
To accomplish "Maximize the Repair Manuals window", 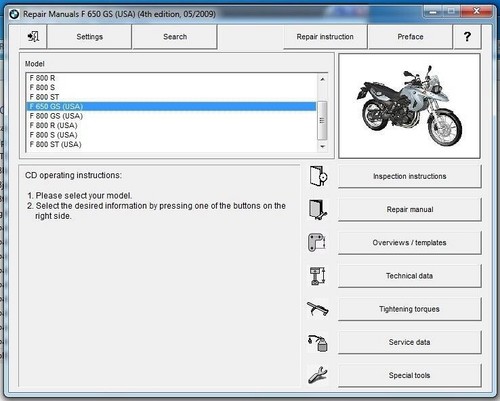I will coord(451,12).
